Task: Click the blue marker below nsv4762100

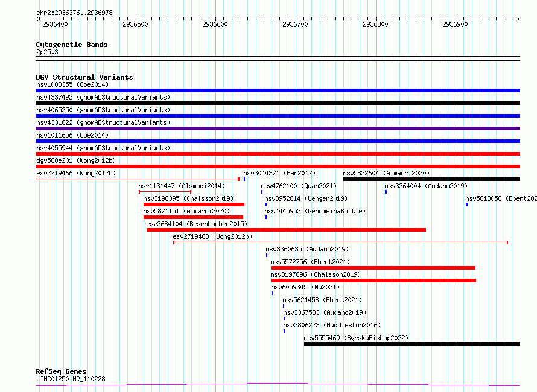Action: pos(262,192)
